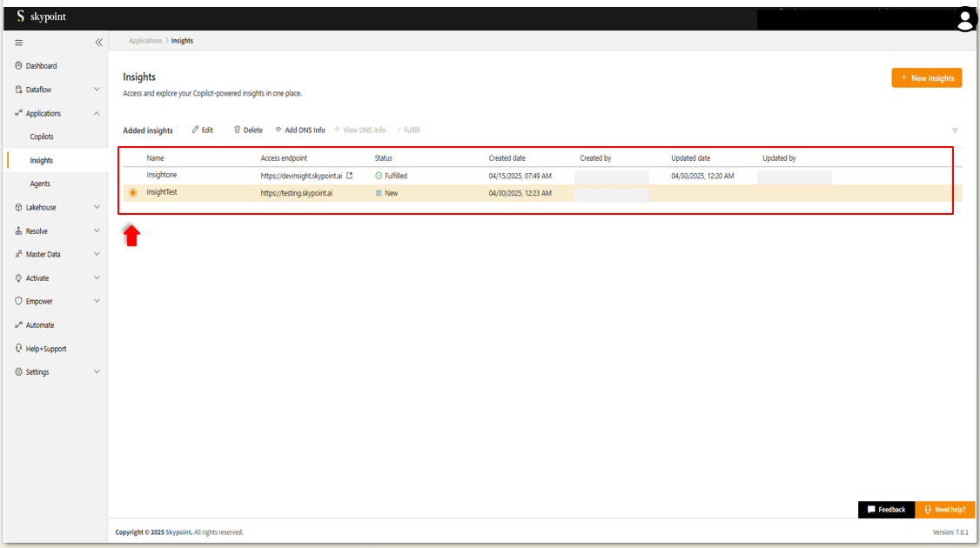Expand the Master Data chevron
Screen dimensions: 980x548
coord(97,254)
